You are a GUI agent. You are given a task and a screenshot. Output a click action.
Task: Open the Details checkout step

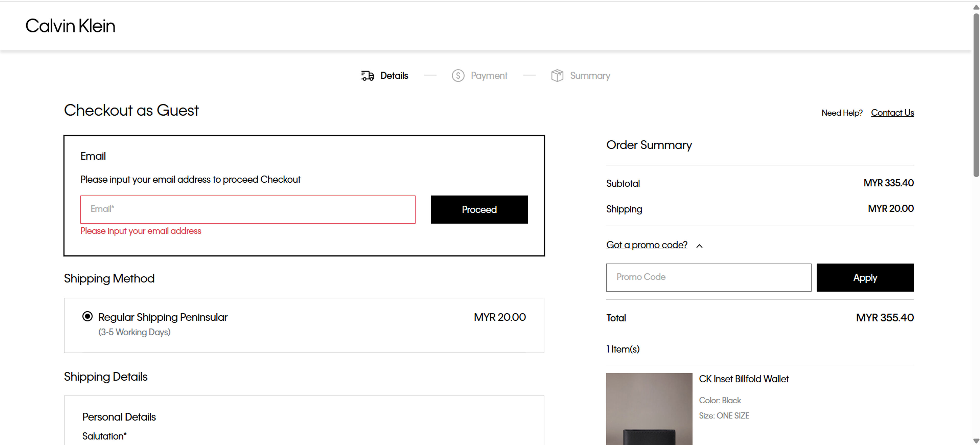click(x=394, y=76)
